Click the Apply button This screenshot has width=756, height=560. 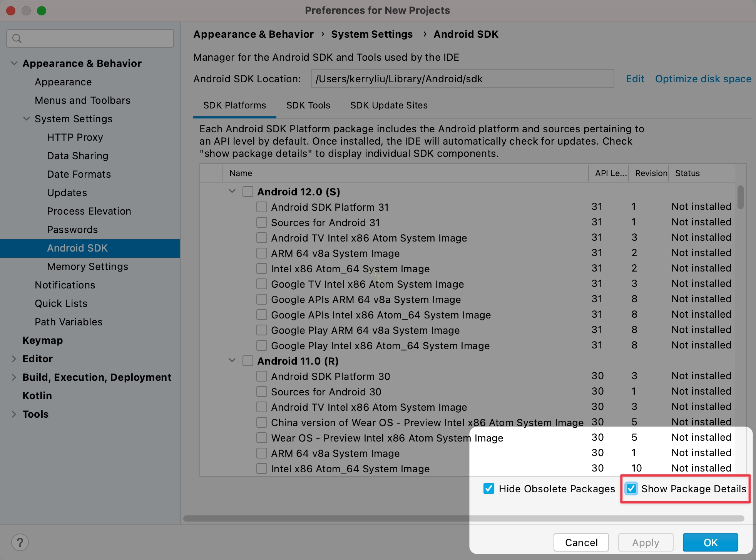[646, 542]
